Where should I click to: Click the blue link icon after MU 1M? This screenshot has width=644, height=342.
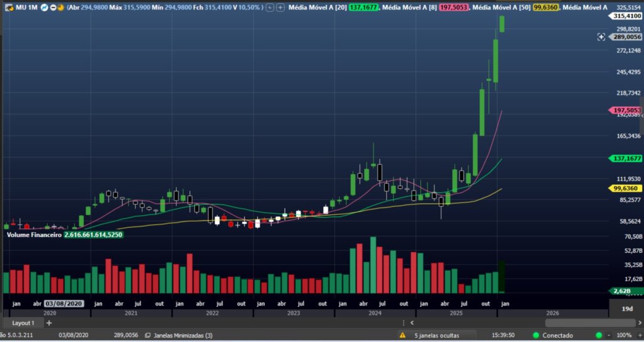(45, 8)
